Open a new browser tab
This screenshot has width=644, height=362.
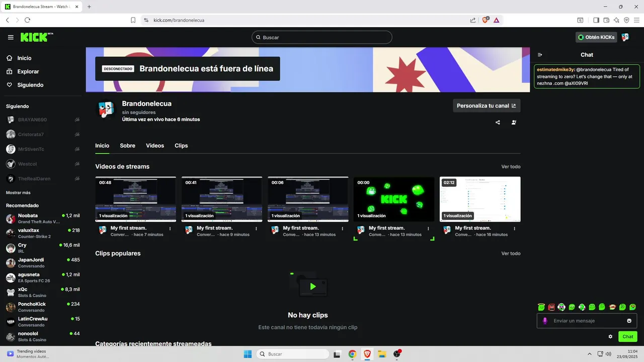89,7
